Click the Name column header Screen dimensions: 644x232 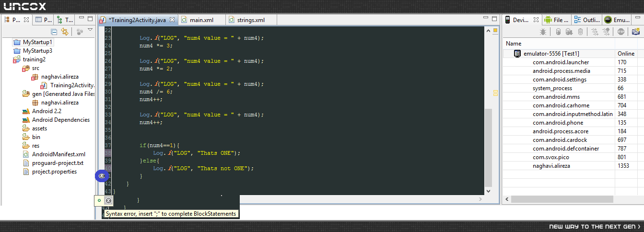coord(559,44)
